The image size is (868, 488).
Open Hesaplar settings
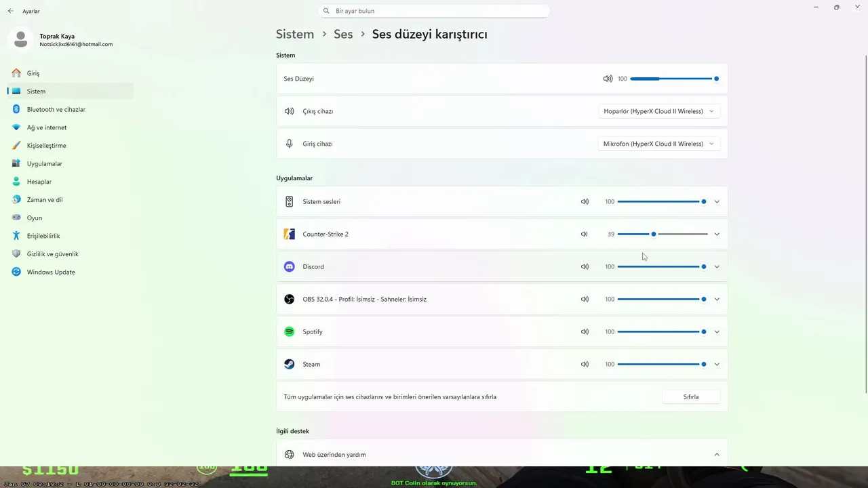point(71,182)
